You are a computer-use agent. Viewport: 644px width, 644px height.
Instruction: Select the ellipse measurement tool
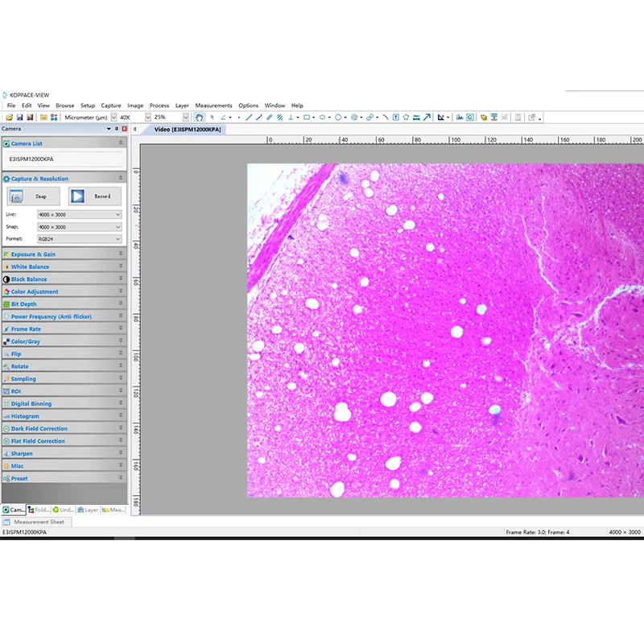322,118
